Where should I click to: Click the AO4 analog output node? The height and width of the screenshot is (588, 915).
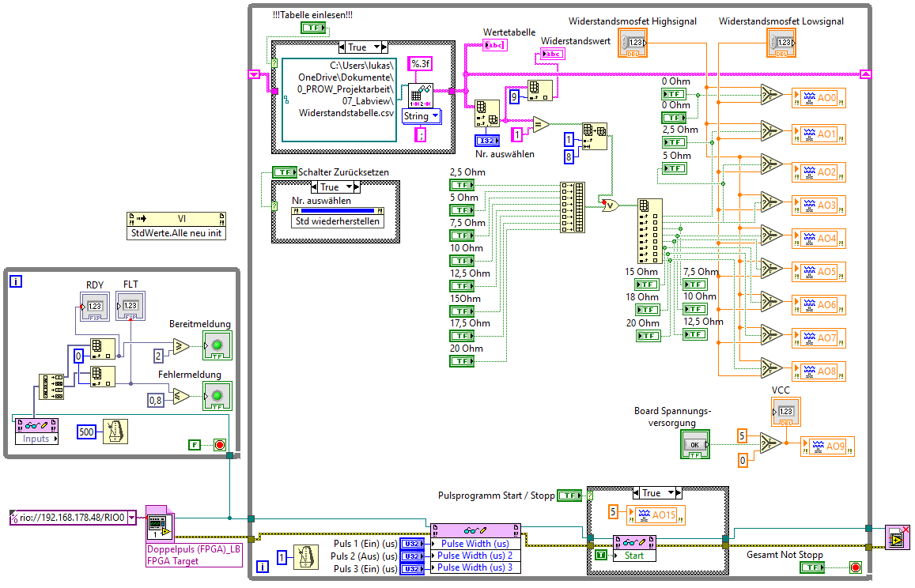(x=819, y=239)
